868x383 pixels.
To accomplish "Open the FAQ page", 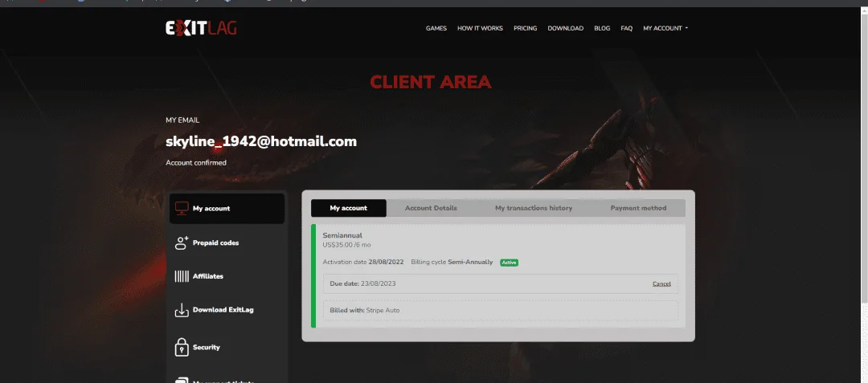I will (x=626, y=28).
